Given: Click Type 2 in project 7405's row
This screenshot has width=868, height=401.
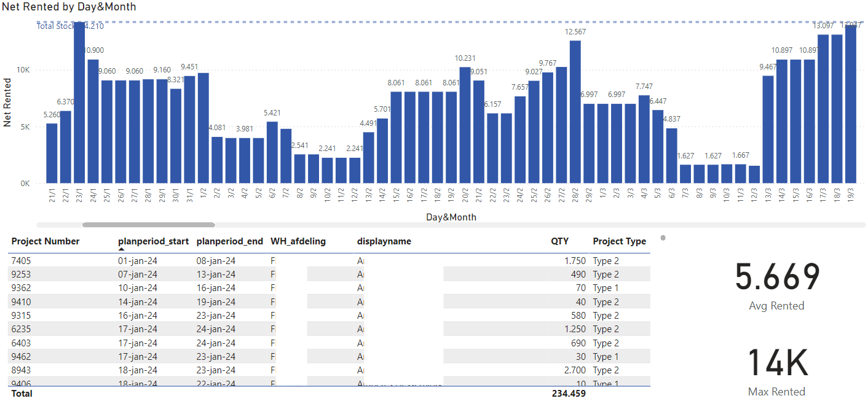Looking at the screenshot, I should coord(606,260).
